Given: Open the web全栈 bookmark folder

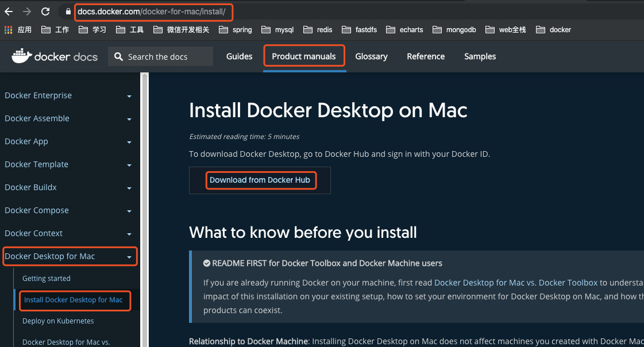Looking at the screenshot, I should point(506,29).
